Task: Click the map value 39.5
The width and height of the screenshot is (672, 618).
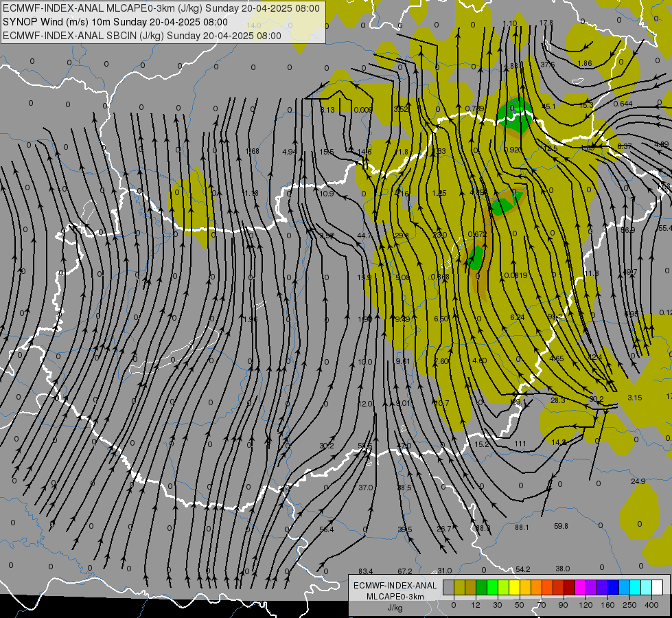Action: 405,529
